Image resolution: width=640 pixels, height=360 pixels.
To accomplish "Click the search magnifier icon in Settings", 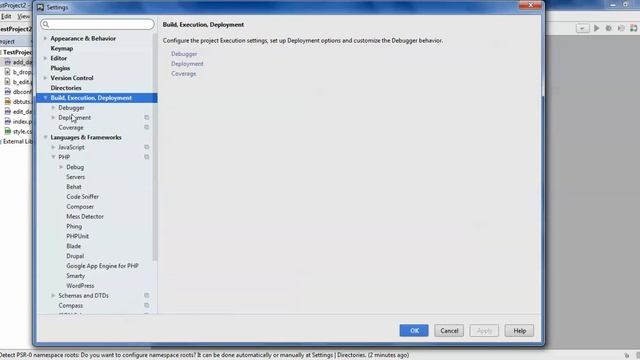I will click(x=46, y=24).
